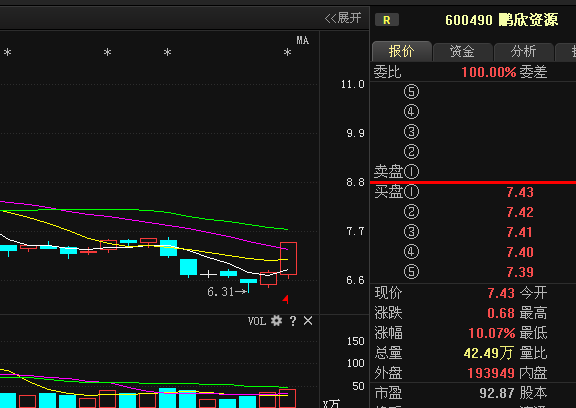Open the 分析 tab
This screenshot has width=576, height=408.
(523, 51)
